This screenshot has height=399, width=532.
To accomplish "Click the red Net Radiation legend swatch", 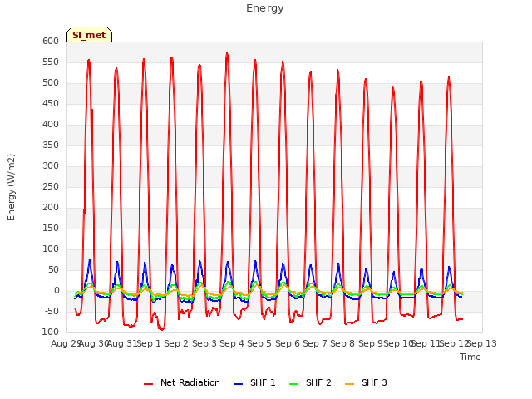I will pos(148,384).
